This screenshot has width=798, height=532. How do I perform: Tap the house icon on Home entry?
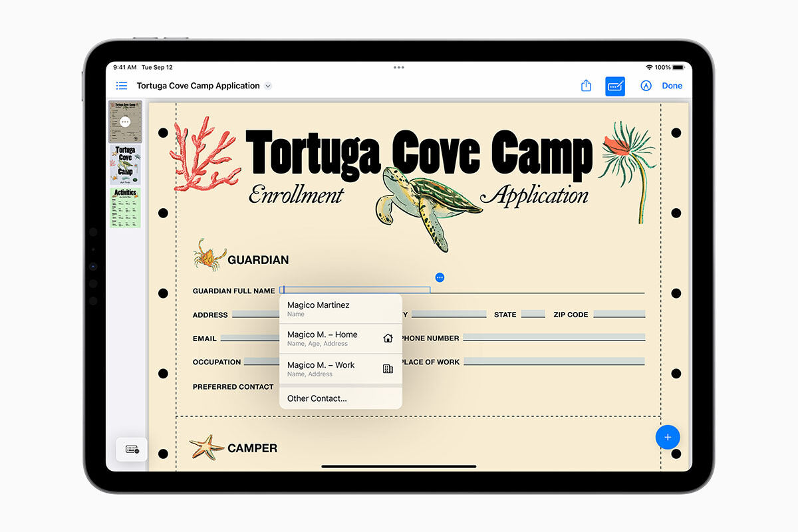[388, 338]
